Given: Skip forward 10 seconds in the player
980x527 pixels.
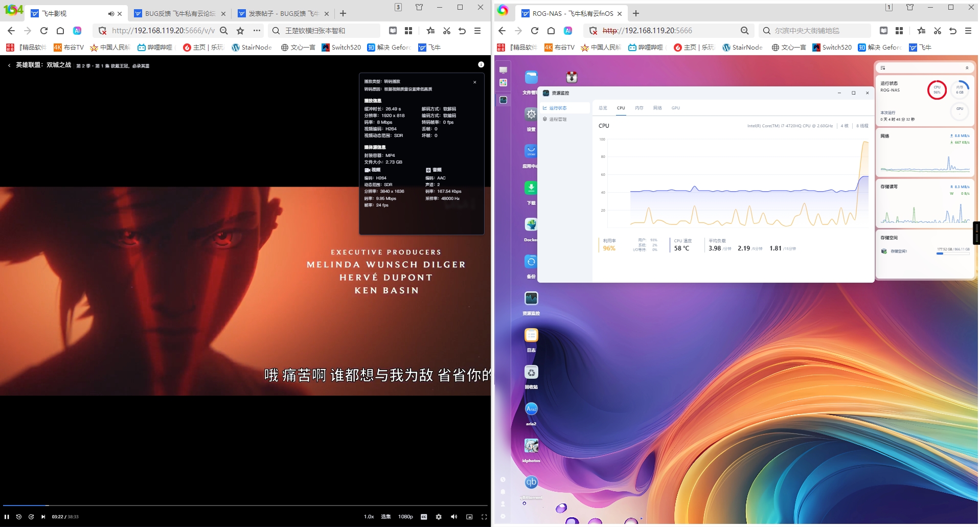Looking at the screenshot, I should (x=31, y=517).
